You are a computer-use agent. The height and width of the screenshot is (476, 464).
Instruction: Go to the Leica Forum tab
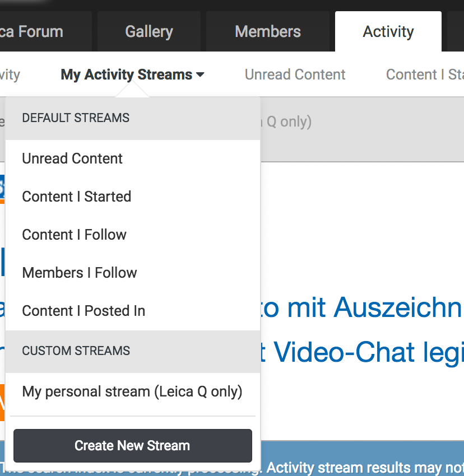coord(34,31)
